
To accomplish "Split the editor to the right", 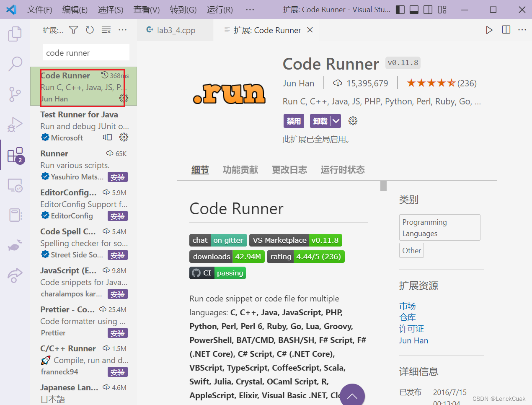I will (506, 30).
